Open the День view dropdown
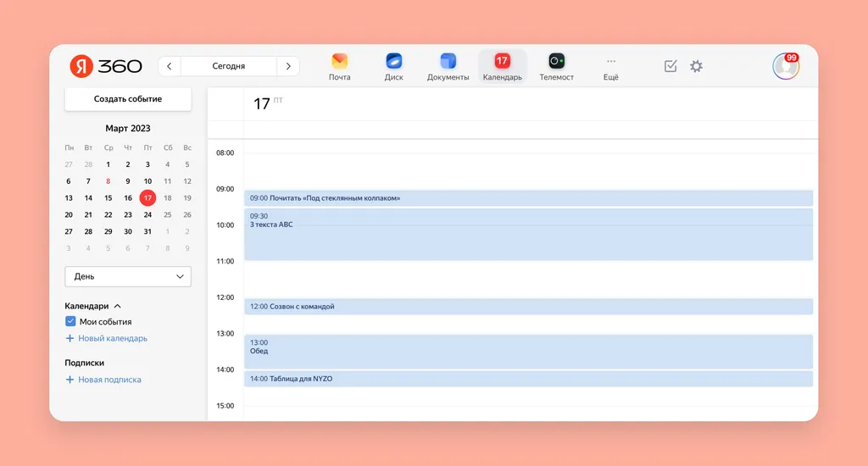This screenshot has width=868, height=466. [x=128, y=277]
